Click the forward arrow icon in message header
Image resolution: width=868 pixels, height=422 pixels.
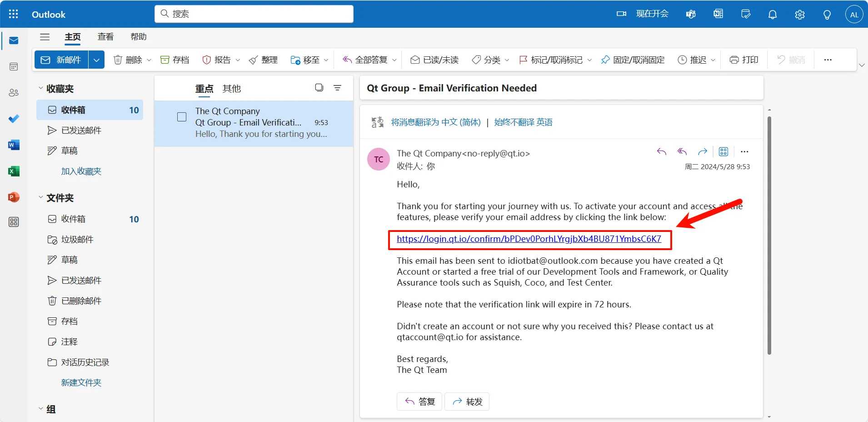pos(703,152)
